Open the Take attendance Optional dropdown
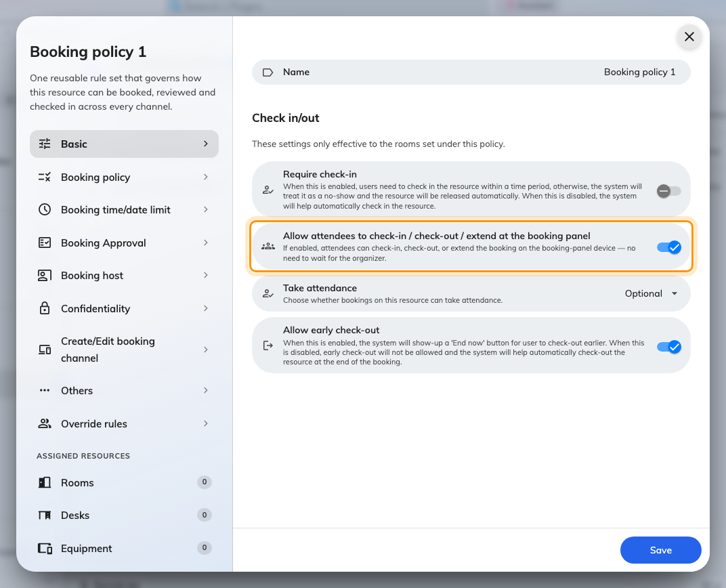Screen dimensions: 726x588 pos(651,293)
